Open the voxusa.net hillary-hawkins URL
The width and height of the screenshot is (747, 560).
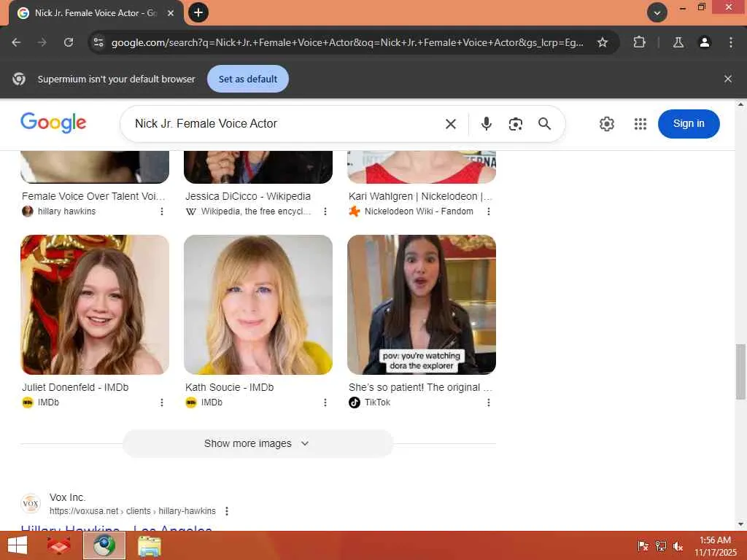coord(133,511)
